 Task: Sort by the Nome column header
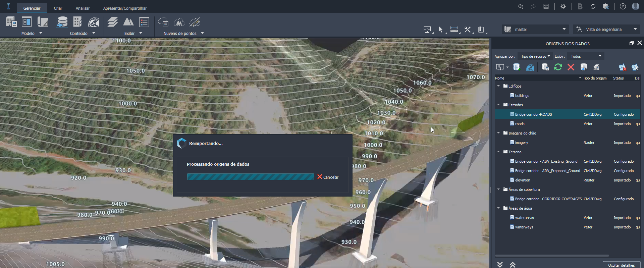[x=538, y=78]
